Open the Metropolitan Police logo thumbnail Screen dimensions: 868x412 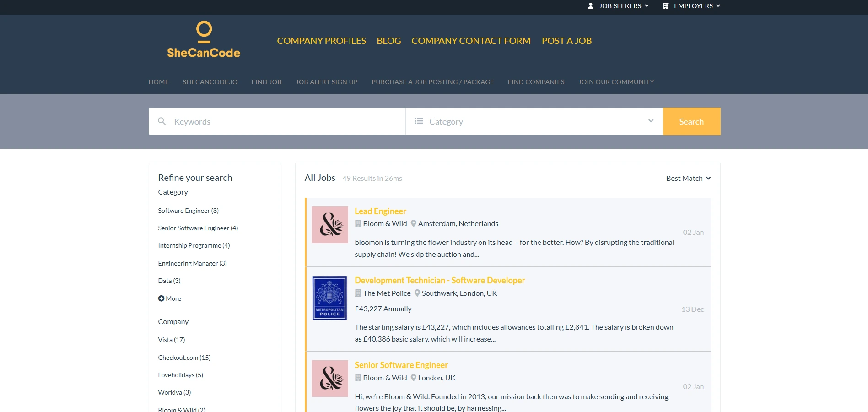click(x=330, y=298)
